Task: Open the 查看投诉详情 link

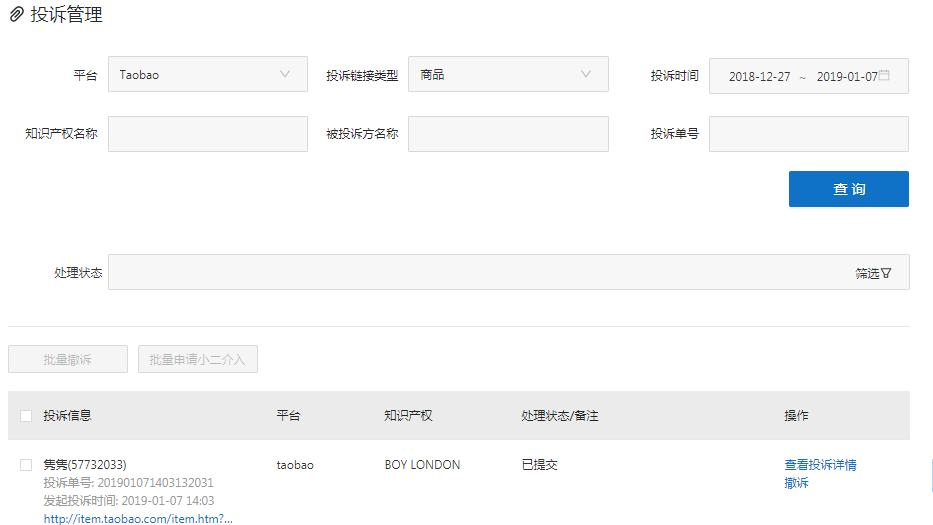Action: pos(820,465)
